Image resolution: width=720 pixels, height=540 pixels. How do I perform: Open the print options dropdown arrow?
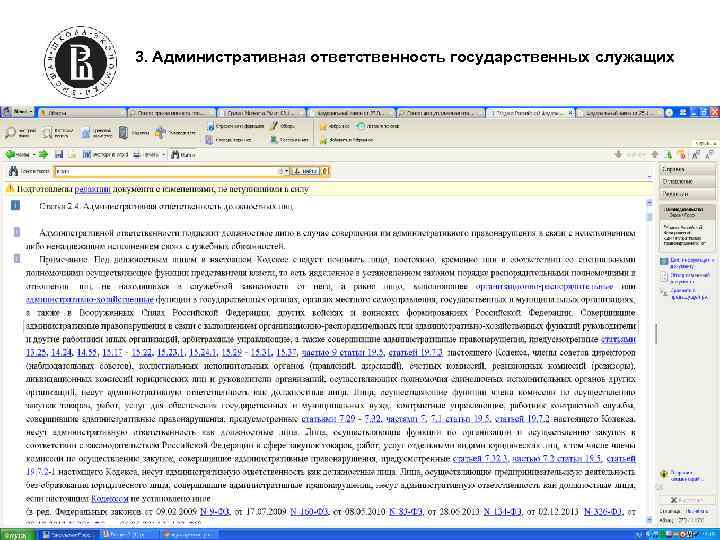[163, 155]
